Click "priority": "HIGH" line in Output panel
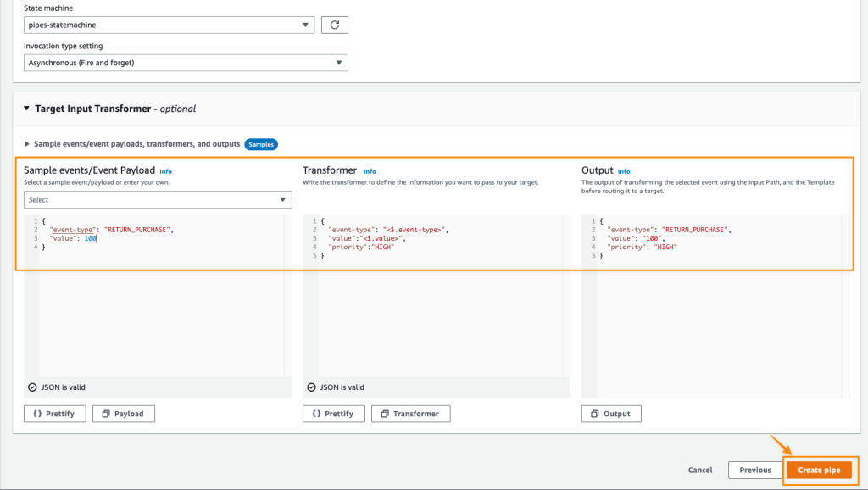868x490 pixels. click(x=643, y=247)
